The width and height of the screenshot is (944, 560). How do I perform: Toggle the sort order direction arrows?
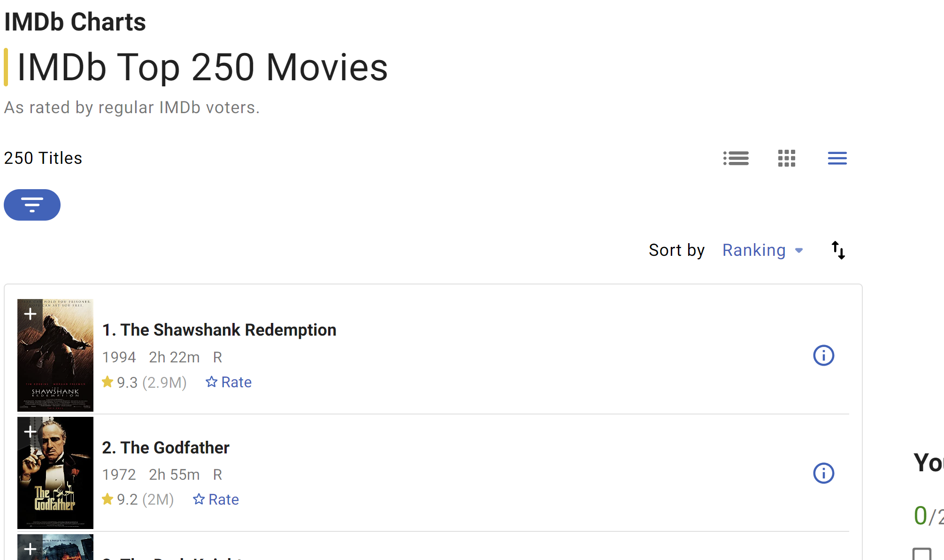coord(838,250)
